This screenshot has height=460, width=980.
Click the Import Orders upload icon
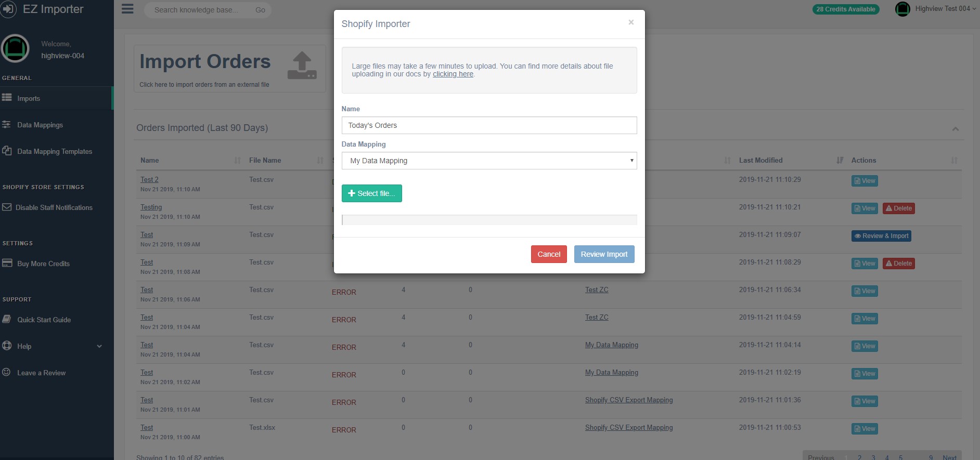click(302, 65)
